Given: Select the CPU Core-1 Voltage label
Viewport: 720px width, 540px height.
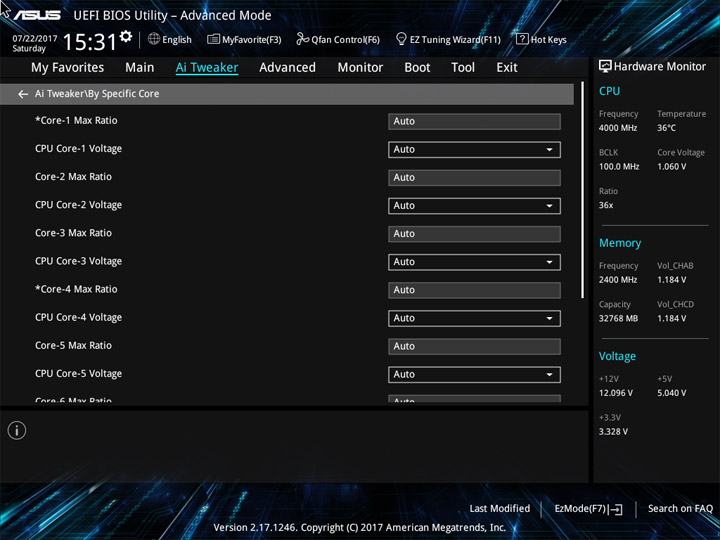Looking at the screenshot, I should coord(79,149).
